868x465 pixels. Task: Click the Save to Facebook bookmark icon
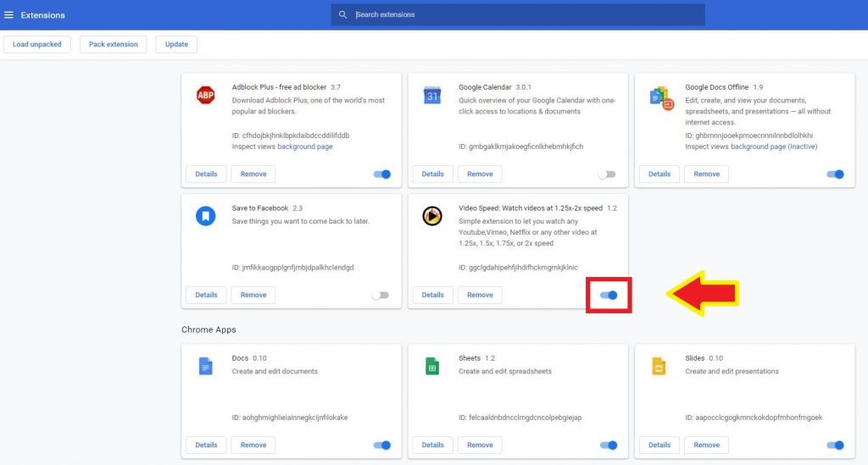coord(205,216)
